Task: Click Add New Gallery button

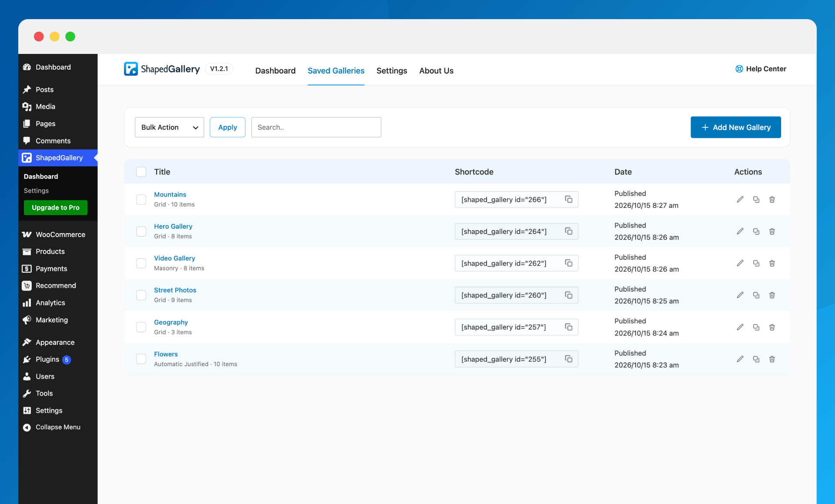Action: pyautogui.click(x=735, y=127)
